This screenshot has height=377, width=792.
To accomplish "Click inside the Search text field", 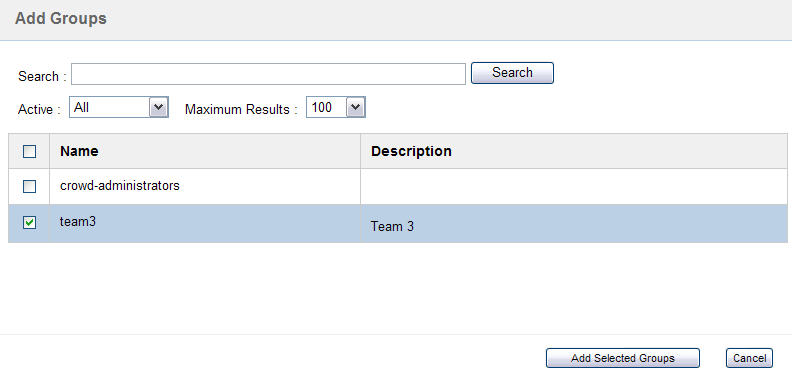I will [268, 74].
